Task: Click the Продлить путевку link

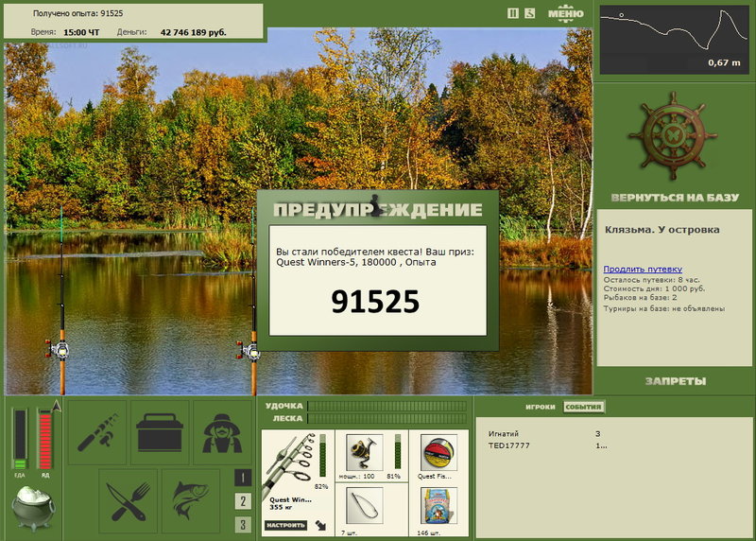Action: 643,270
